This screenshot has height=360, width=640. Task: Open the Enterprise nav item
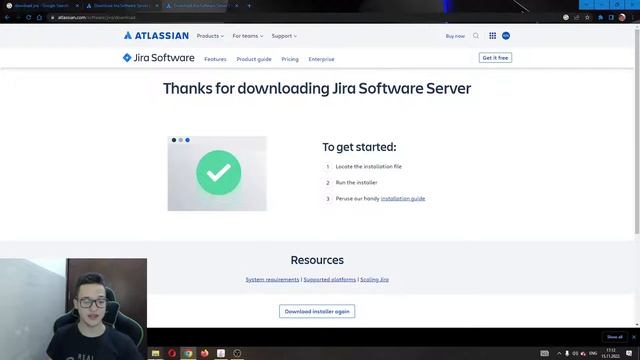(x=321, y=59)
